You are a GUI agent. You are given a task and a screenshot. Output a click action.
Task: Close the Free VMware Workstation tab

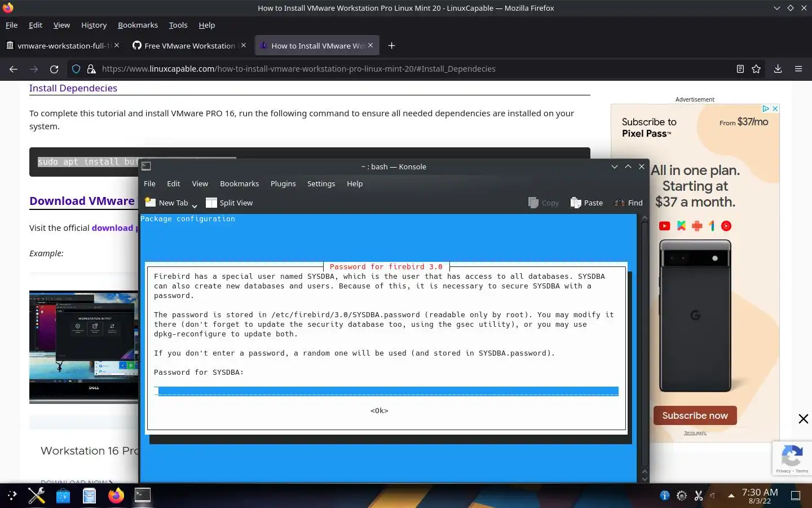244,45
